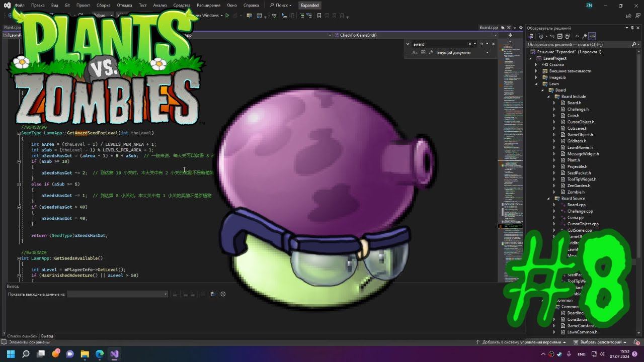Toggle Preview Selected Items in Solution Explorer
Screen dimensions: 644x362
pyautogui.click(x=592, y=36)
